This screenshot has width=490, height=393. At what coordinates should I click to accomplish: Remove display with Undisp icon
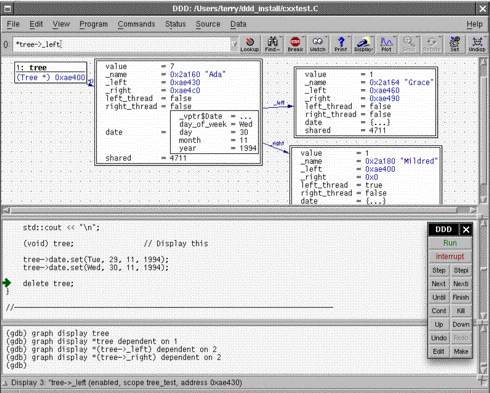pyautogui.click(x=477, y=44)
